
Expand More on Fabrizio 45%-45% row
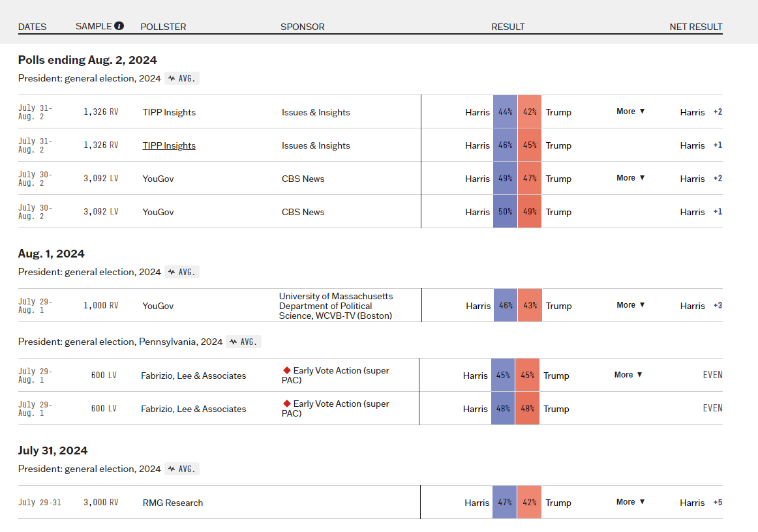click(628, 374)
